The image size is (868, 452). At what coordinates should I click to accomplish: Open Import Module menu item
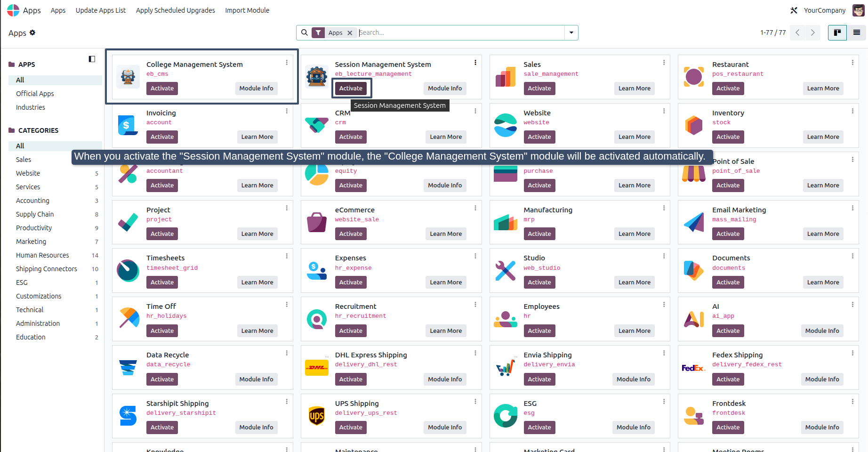[247, 10]
